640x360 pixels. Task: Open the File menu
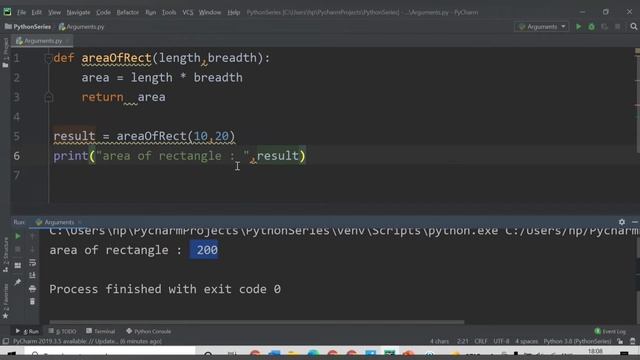coord(21,12)
